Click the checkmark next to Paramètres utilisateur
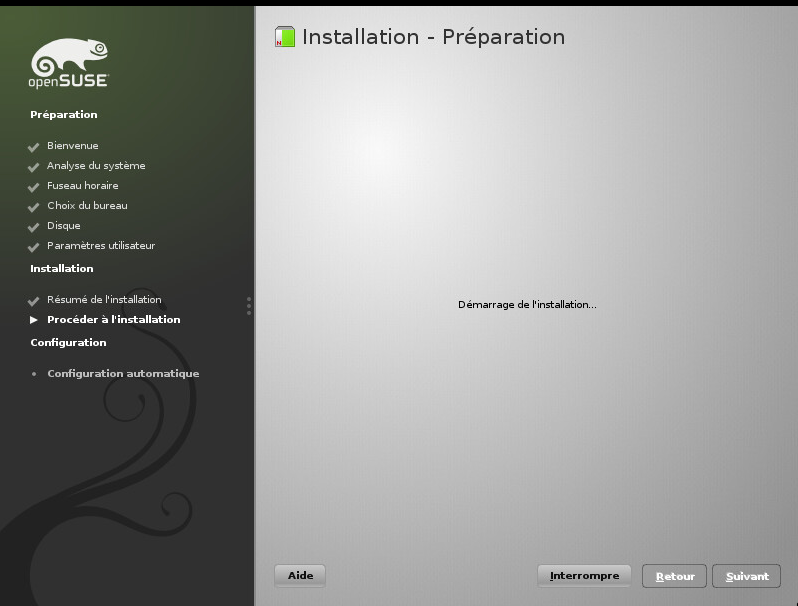Image resolution: width=798 pixels, height=606 pixels. pyautogui.click(x=34, y=247)
